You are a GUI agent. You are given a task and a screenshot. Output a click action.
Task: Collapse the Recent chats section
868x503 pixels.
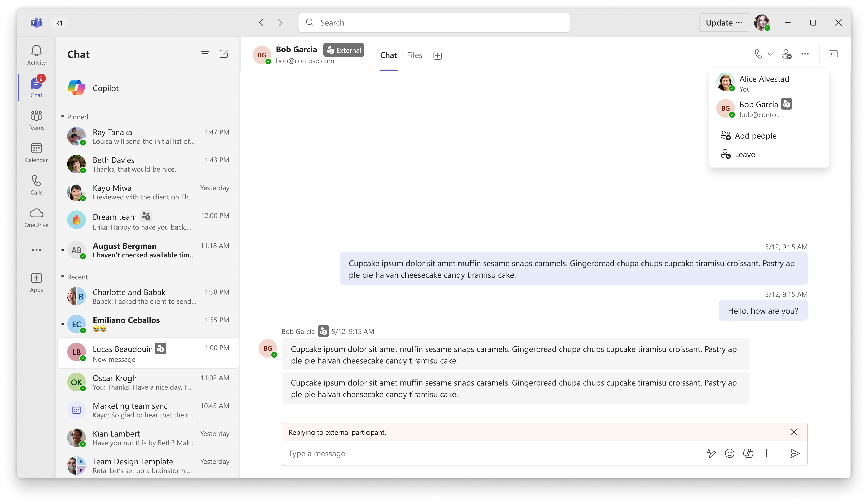point(63,277)
